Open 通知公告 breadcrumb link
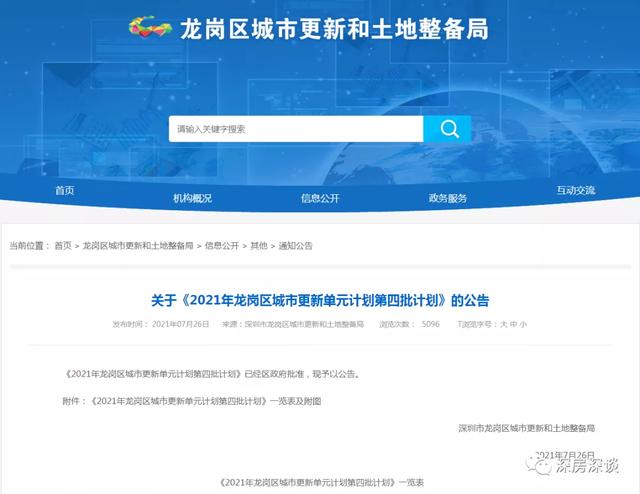Screen dimensions: 640x494 [295, 246]
